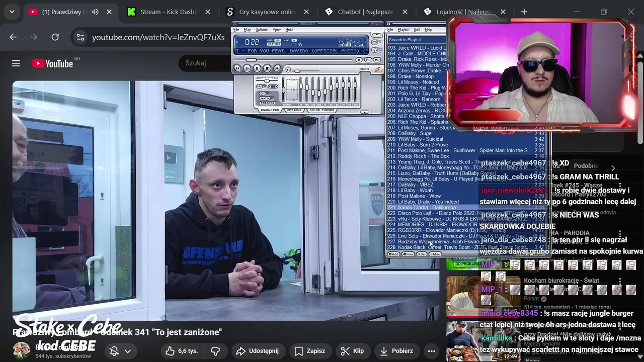Click Winamp lightning bolt icon
Screen dimensions: 644x362
[377, 69]
